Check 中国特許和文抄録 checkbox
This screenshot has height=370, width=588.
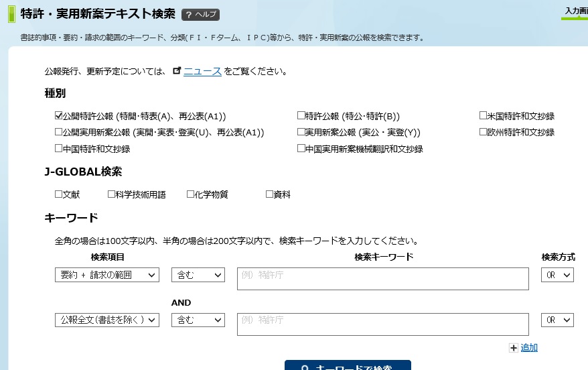(58, 148)
